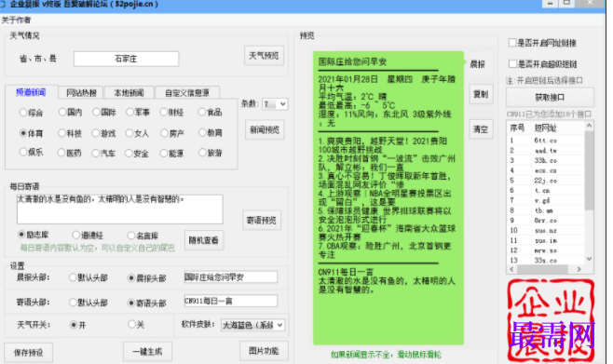Screen dimensions: 613x364
Task: Select the 综合 channel radio button
Action: pos(23,113)
